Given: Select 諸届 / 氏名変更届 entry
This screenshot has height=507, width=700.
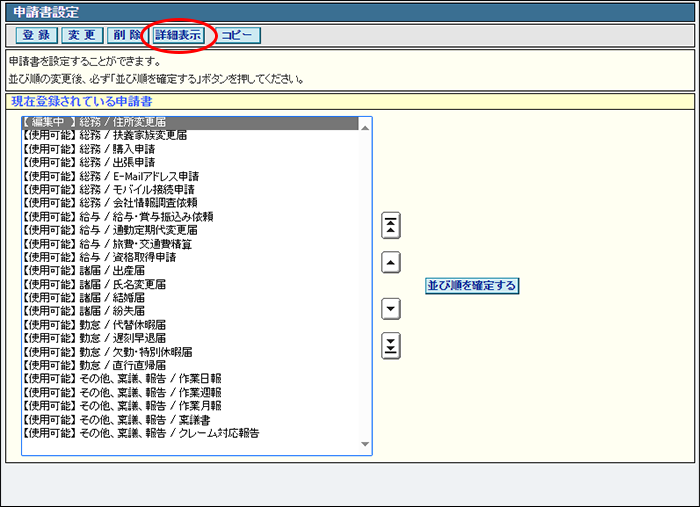Looking at the screenshot, I should (190, 285).
